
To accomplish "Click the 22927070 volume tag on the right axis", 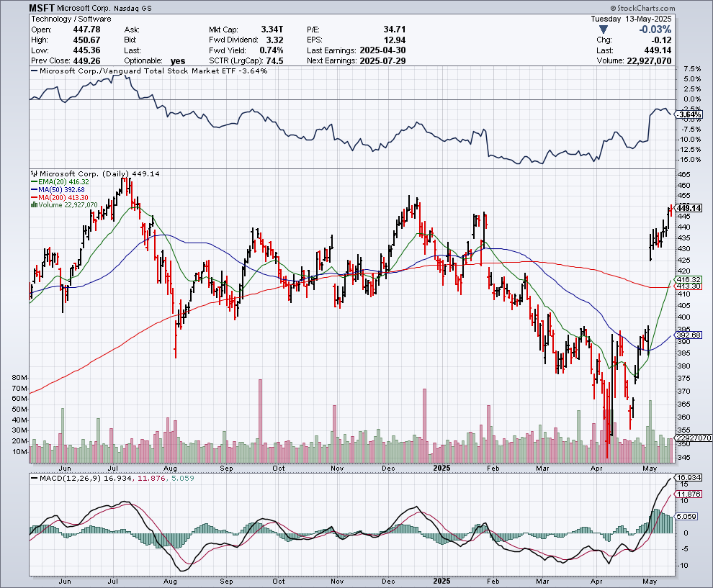I will pyautogui.click(x=694, y=438).
